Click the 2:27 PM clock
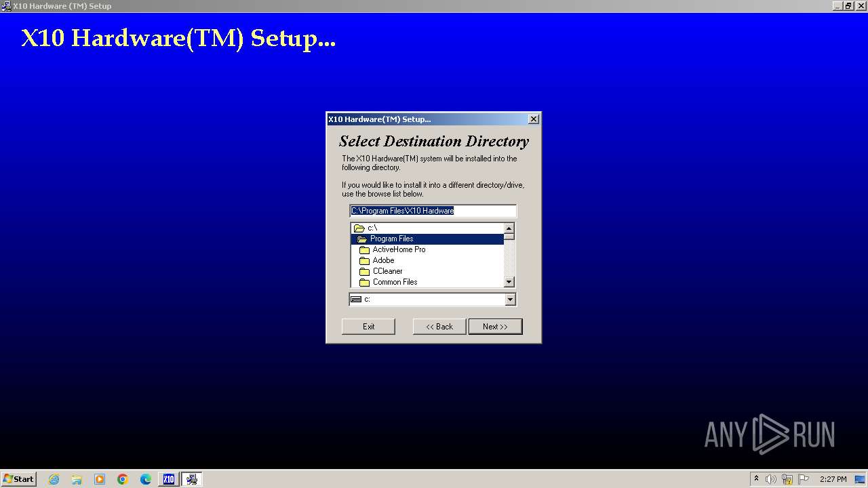This screenshot has width=868, height=488. pos(833,479)
